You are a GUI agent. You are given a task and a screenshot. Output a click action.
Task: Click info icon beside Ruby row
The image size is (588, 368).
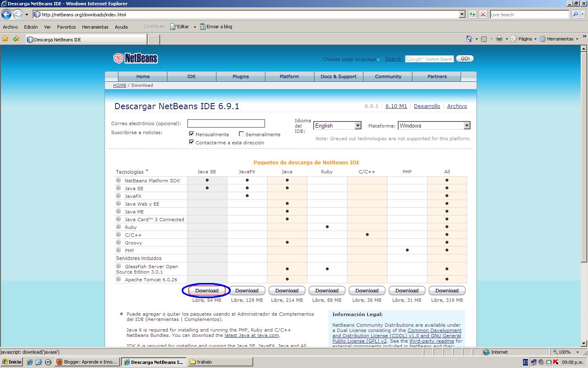tap(118, 227)
